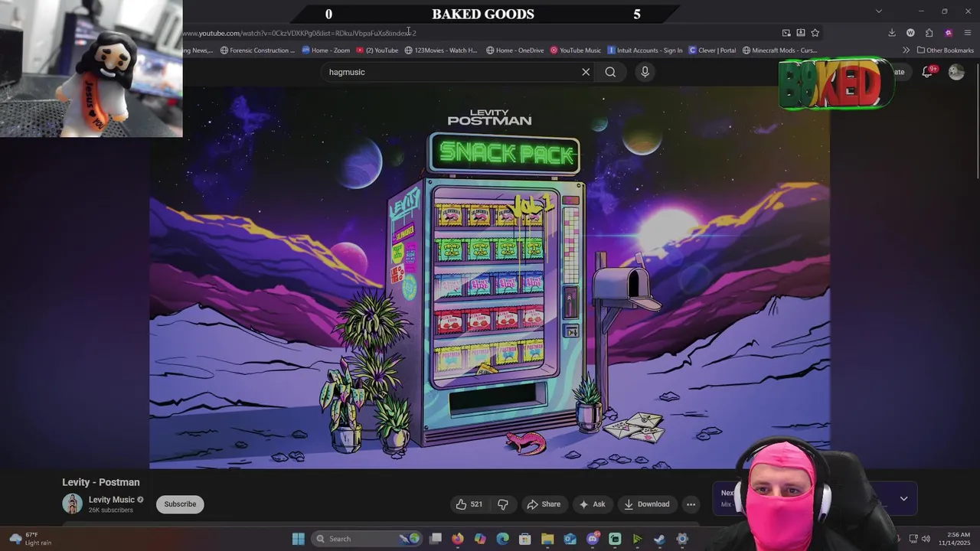Open volume control in system tray
980x551 pixels.
[926, 539]
